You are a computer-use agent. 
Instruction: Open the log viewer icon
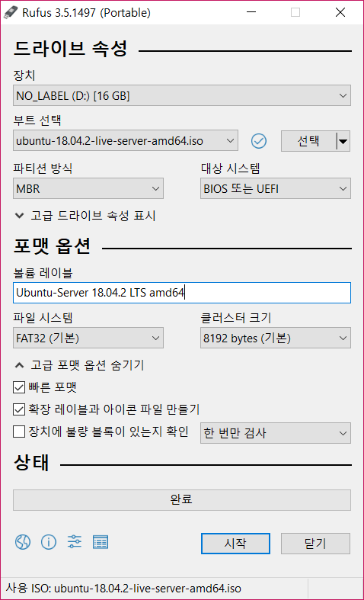point(101,542)
